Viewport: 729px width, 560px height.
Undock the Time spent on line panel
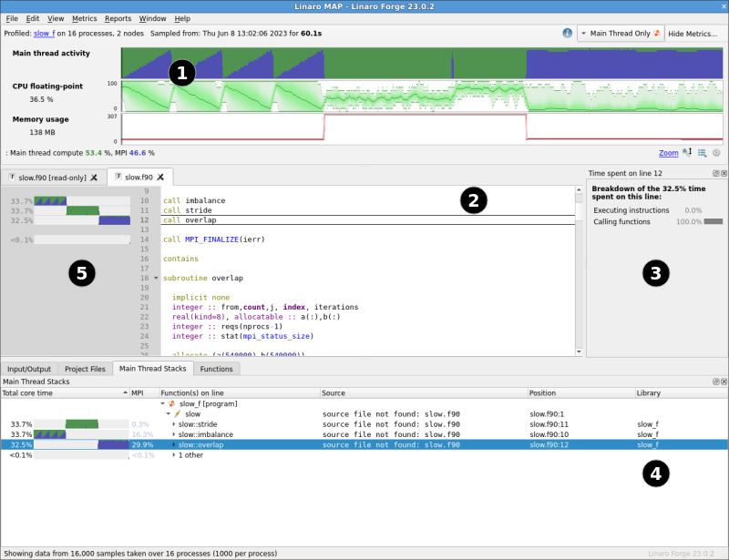click(x=716, y=173)
